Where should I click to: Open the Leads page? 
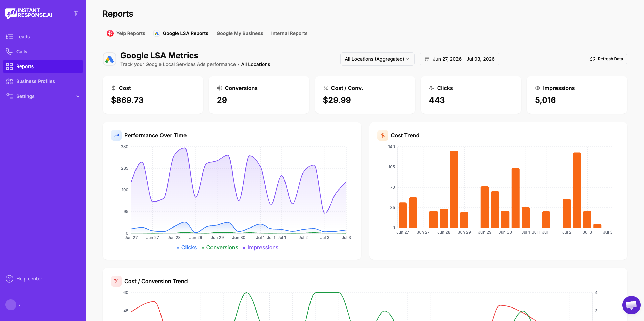[43, 37]
